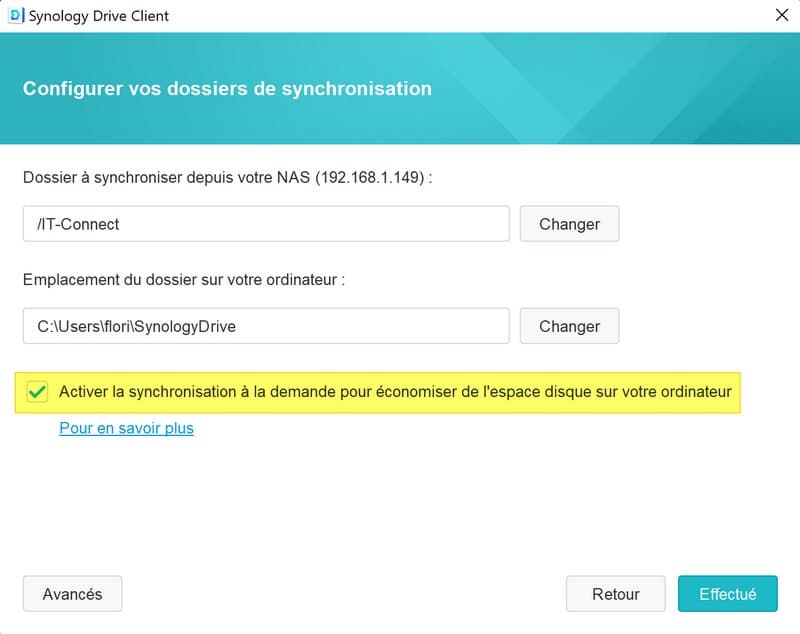The image size is (800, 634).
Task: Focus the C:\Users\flori\SynologyDrive path field
Action: tap(265, 326)
